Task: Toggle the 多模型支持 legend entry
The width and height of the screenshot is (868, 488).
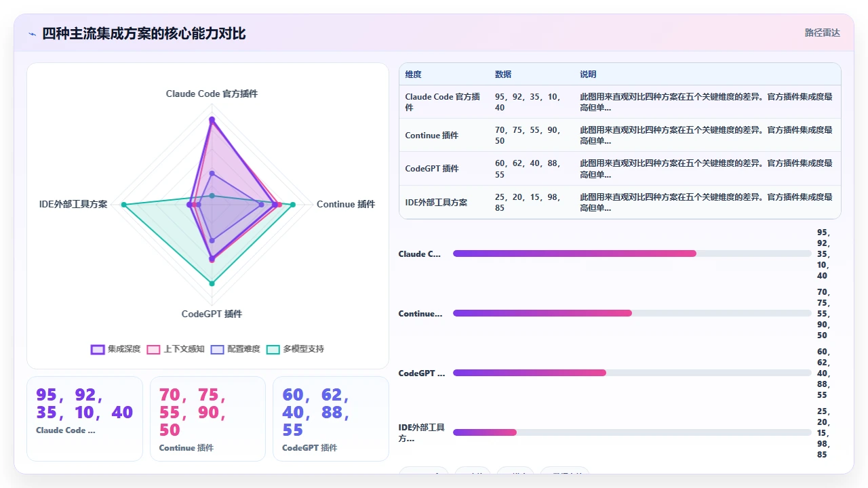Action: pos(295,349)
